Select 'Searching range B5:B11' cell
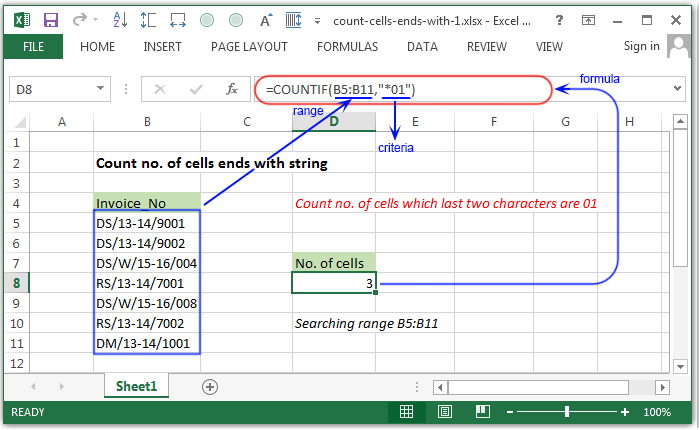 tap(366, 323)
